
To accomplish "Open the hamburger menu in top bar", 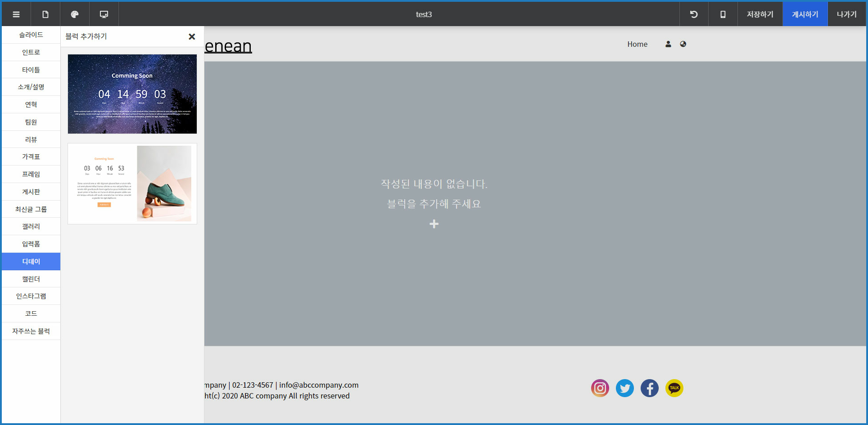I will click(x=16, y=14).
